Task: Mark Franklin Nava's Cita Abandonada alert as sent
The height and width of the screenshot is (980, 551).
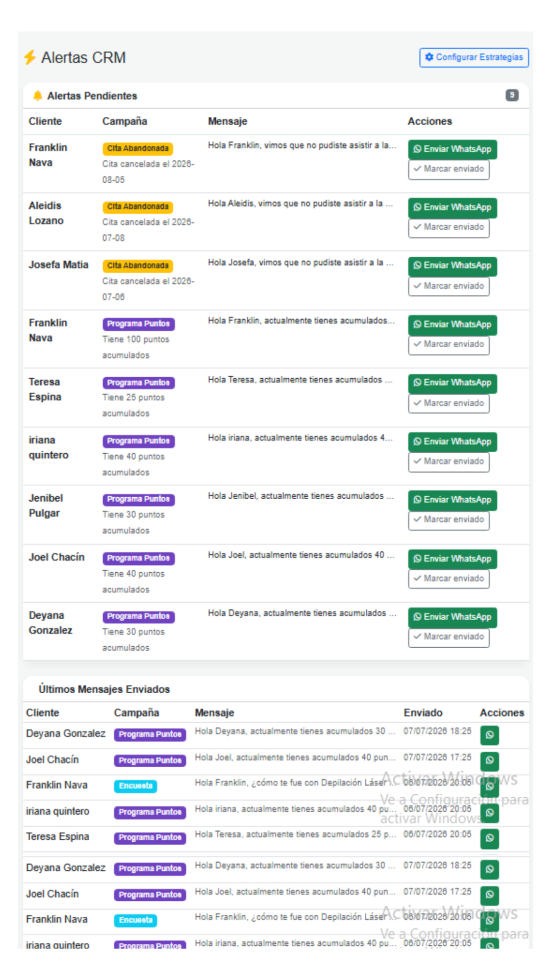Action: tap(449, 169)
